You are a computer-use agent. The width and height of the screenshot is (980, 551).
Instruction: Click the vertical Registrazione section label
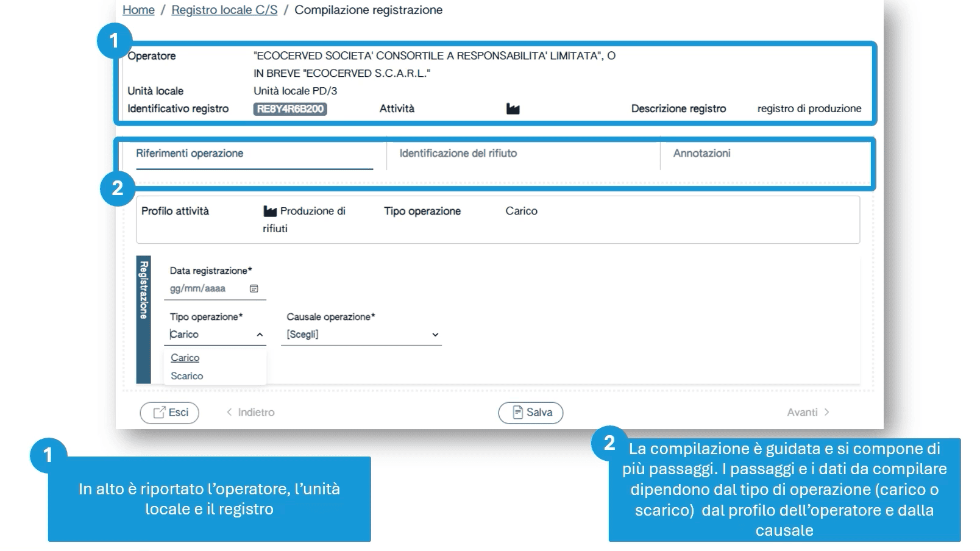point(143,290)
